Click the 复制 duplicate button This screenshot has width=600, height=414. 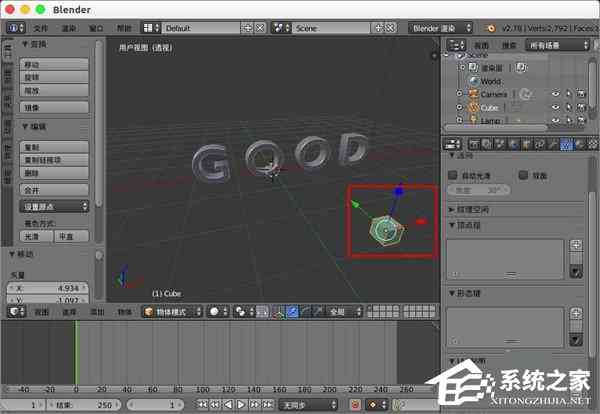click(x=54, y=147)
